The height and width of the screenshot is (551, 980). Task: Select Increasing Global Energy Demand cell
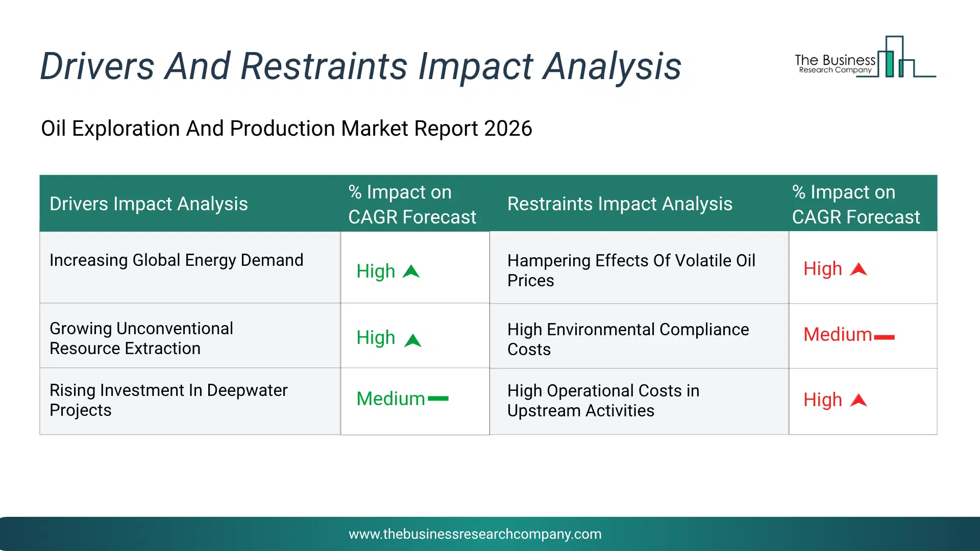pyautogui.click(x=190, y=267)
